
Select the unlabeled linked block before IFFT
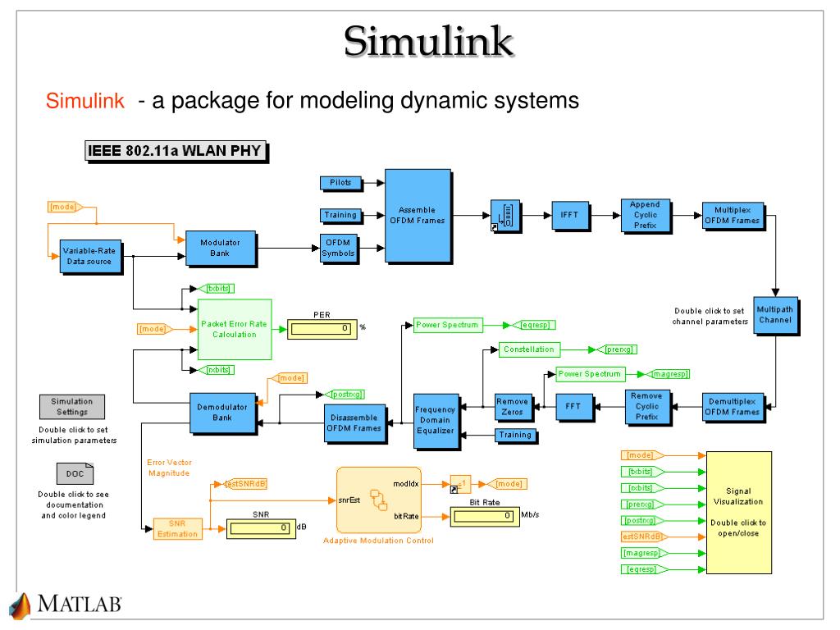pos(504,216)
